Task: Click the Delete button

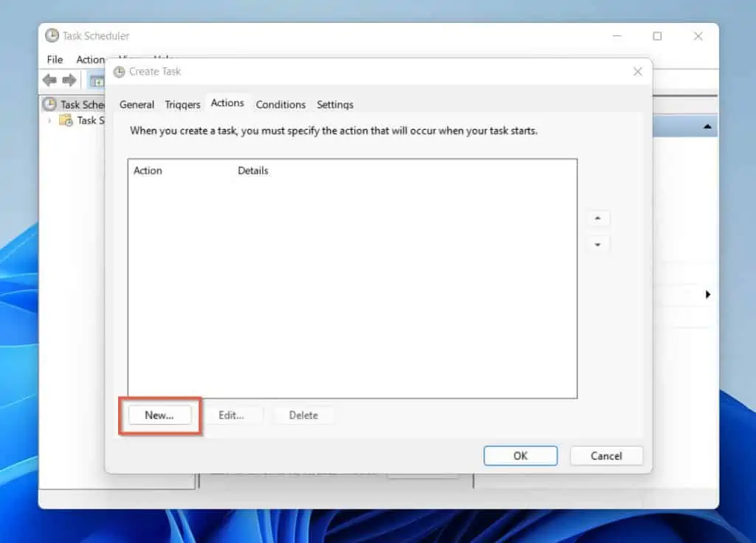Action: click(x=303, y=415)
